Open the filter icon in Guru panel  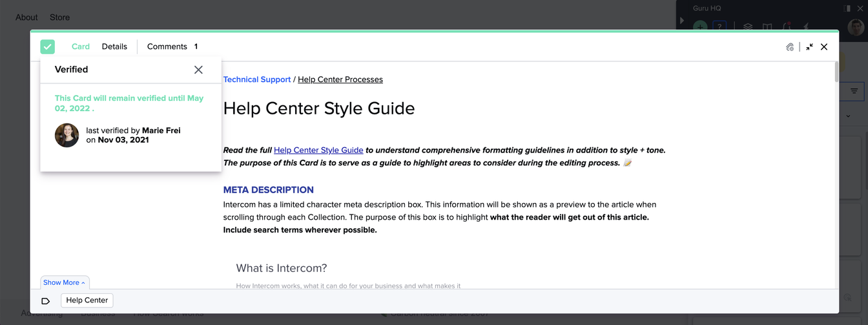[x=854, y=91]
